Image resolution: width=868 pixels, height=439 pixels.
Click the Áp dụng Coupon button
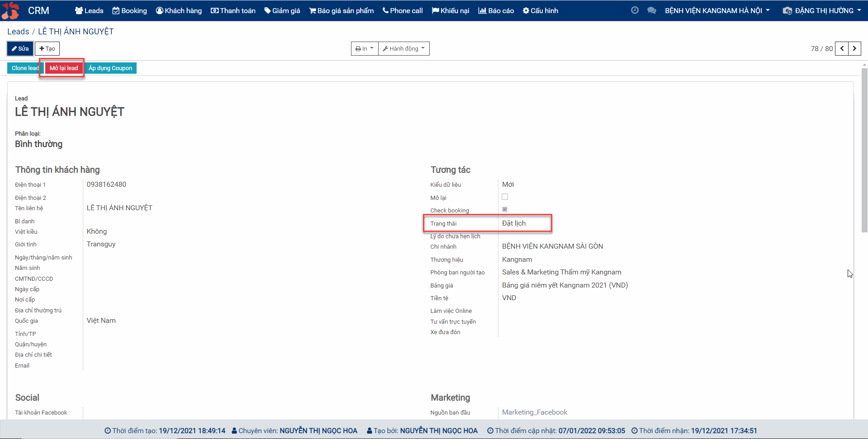pos(110,68)
